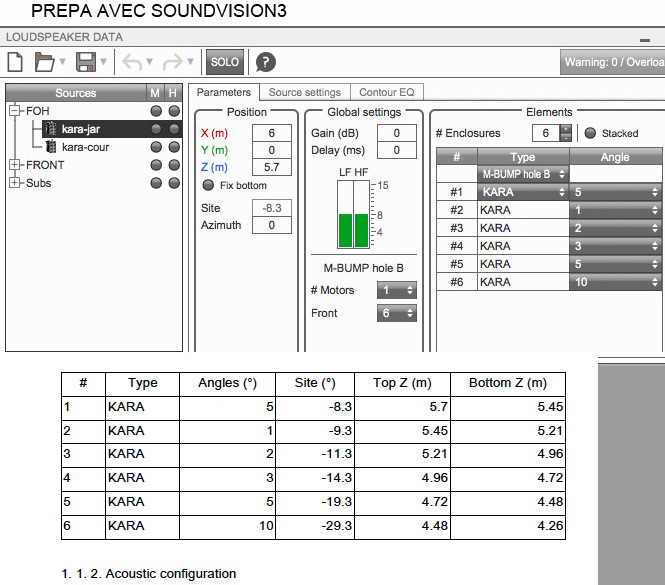Expand the FRONT tree group
Image resolution: width=665 pixels, height=585 pixels.
click(14, 165)
